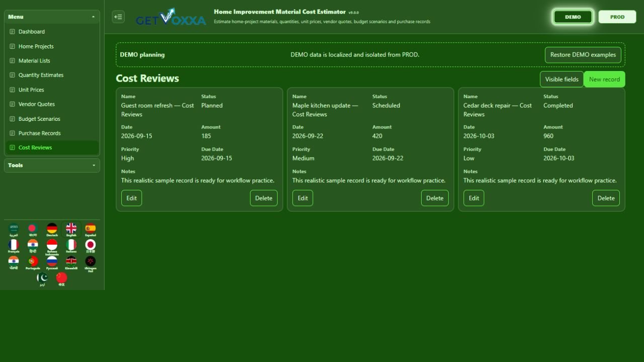Click the amount value 960
The height and width of the screenshot is (362, 644).
[548, 136]
